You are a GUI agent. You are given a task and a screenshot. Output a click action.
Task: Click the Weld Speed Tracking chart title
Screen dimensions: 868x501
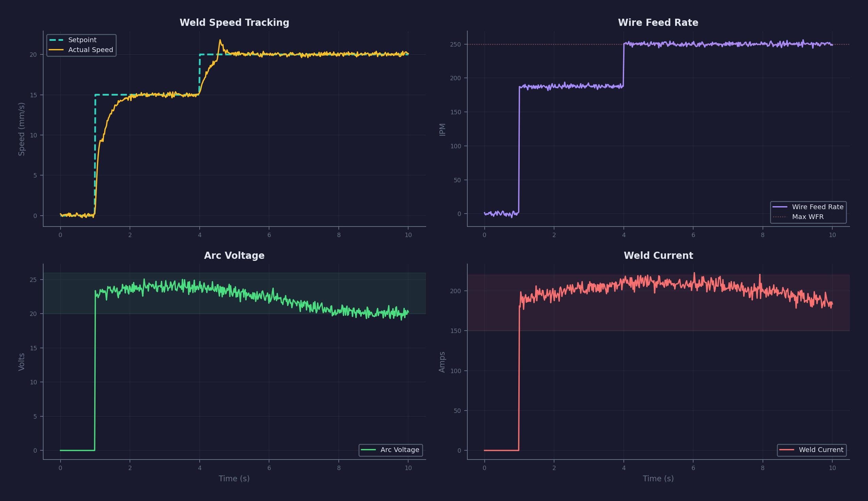(234, 22)
